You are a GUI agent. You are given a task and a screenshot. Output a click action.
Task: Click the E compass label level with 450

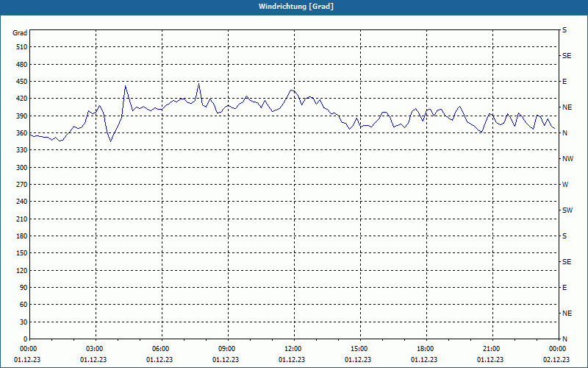click(564, 82)
